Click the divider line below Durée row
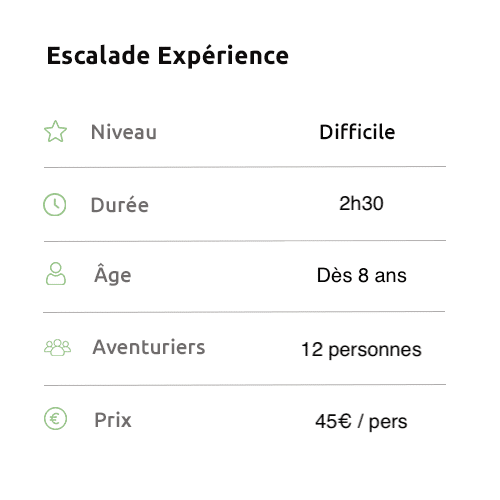500x500 pixels. pyautogui.click(x=245, y=241)
